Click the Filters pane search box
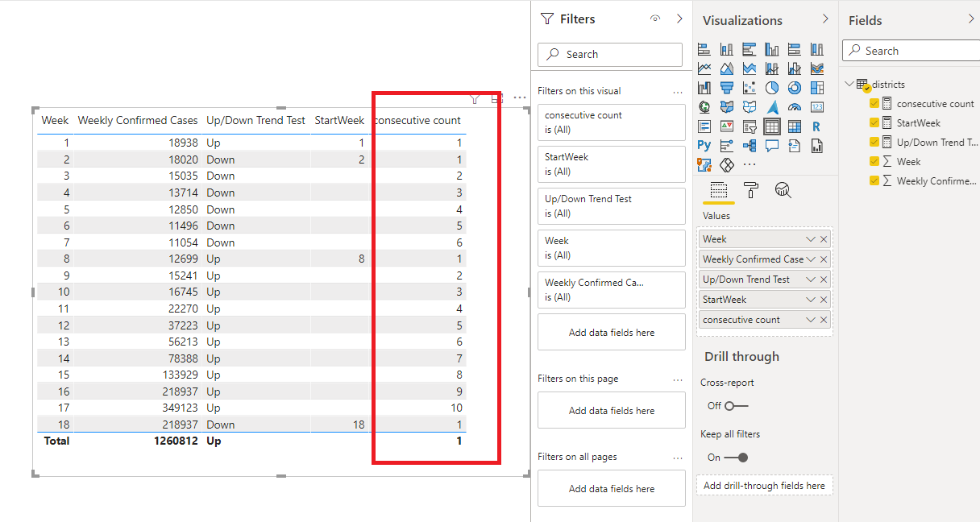The image size is (980, 522). (610, 55)
